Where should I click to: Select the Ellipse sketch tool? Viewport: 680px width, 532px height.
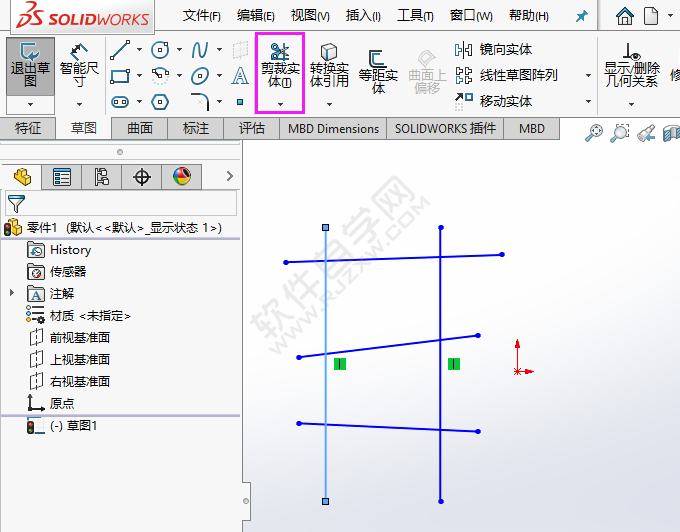coord(199,76)
